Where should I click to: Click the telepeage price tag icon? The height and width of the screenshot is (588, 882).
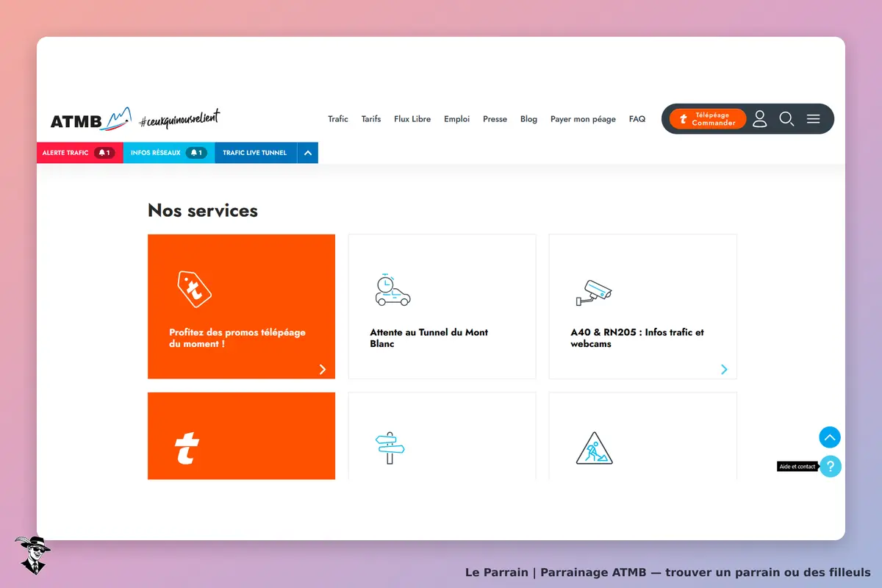coord(194,289)
